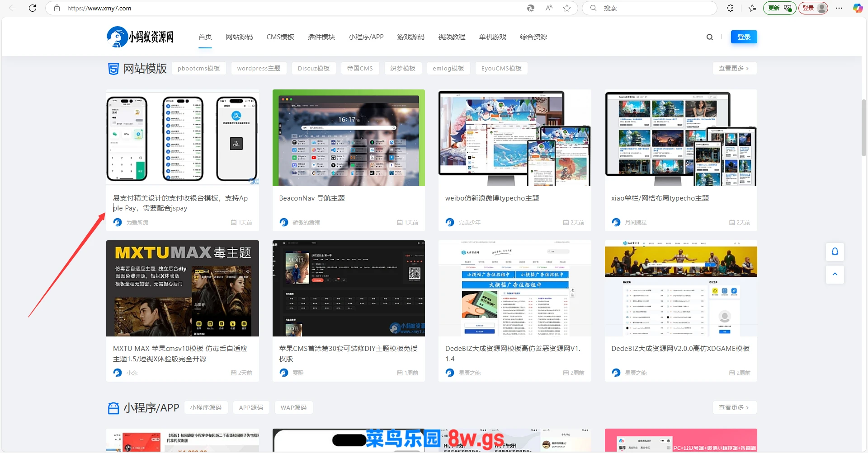Click author avatar next to 为爱所痴

click(118, 222)
